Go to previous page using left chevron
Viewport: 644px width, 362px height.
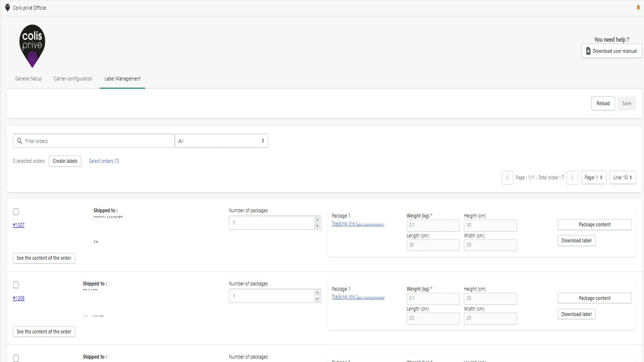pyautogui.click(x=507, y=177)
